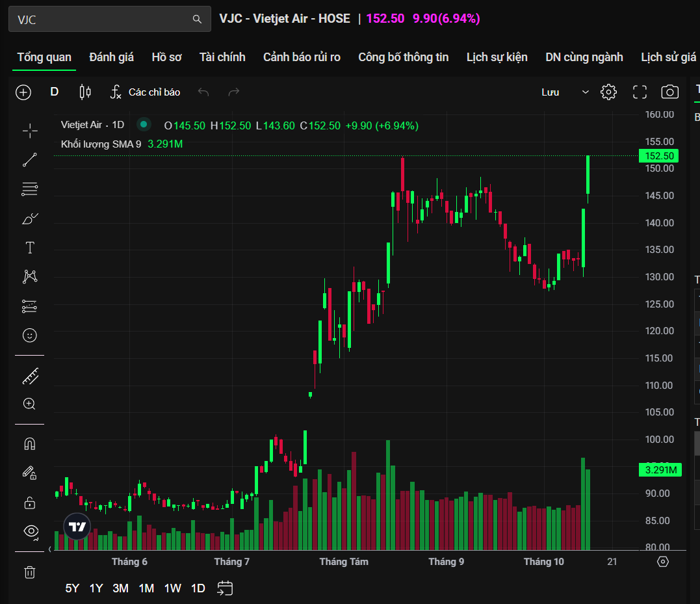
Task: Pick the brush drawing tool
Action: click(x=30, y=218)
